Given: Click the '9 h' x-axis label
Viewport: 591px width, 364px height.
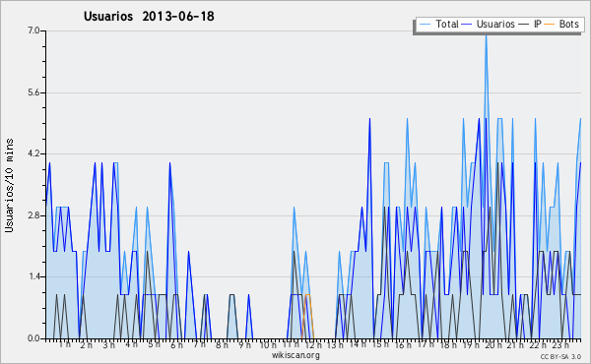Looking at the screenshot, I should point(244,344).
